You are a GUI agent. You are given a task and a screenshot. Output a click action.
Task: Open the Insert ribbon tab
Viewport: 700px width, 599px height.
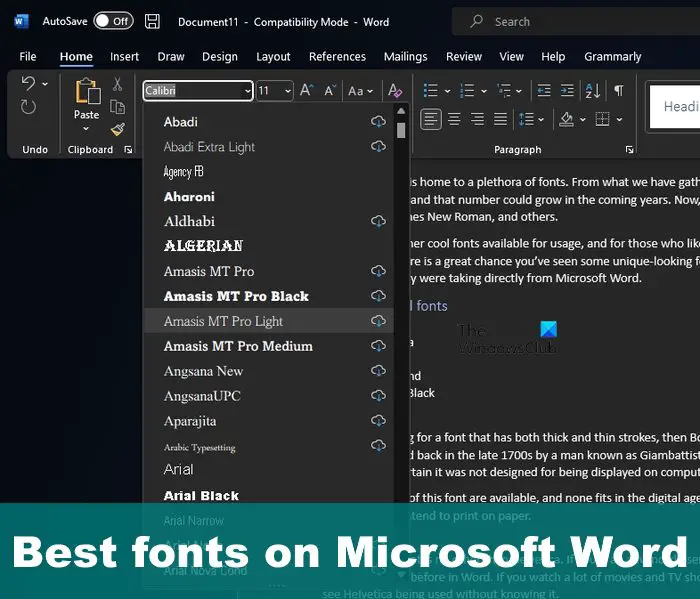(125, 57)
